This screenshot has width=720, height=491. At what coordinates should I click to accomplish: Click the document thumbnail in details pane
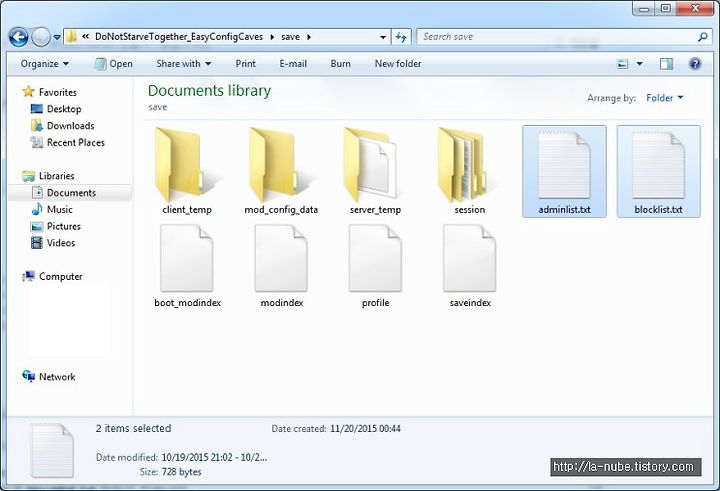[52, 451]
